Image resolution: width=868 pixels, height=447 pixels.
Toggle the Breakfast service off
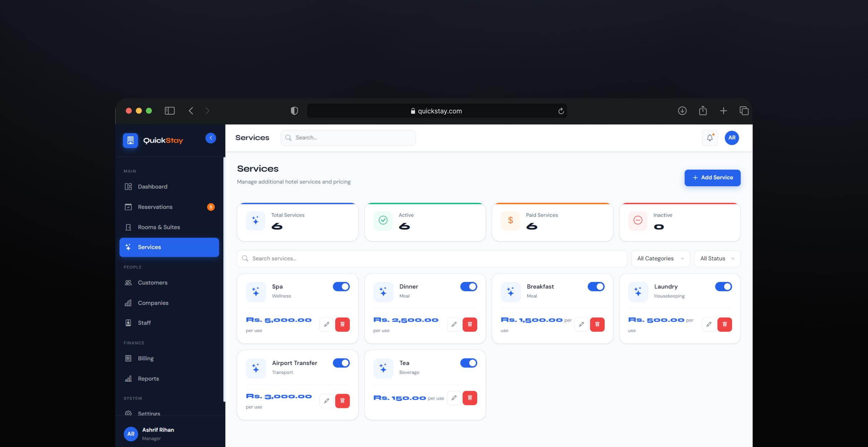tap(596, 287)
